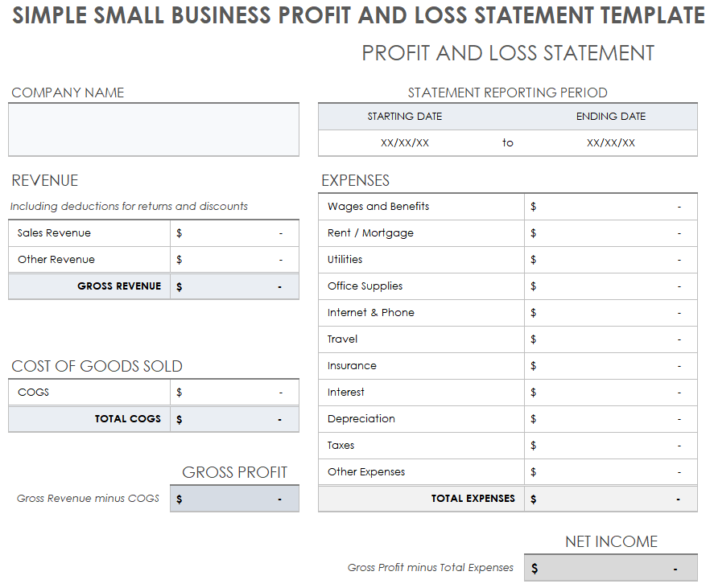Screen dimensions: 710x588
Task: Click the Utilities amount cell
Action: [610, 260]
